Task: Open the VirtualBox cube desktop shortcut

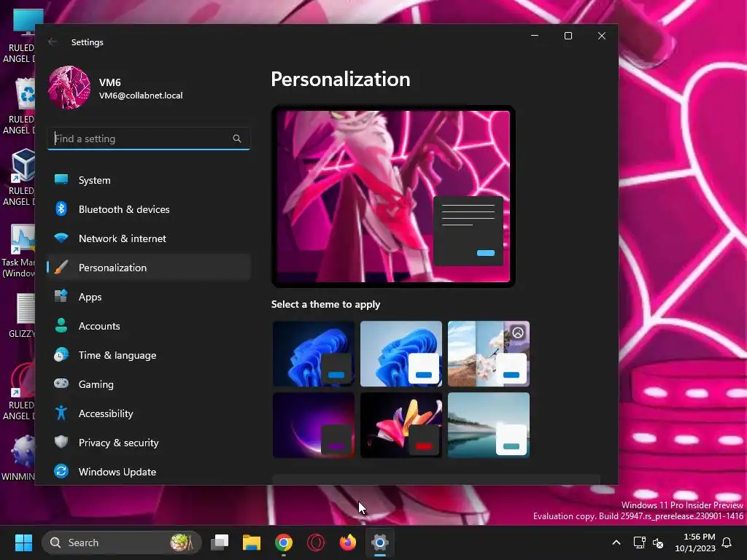Action: (23, 166)
